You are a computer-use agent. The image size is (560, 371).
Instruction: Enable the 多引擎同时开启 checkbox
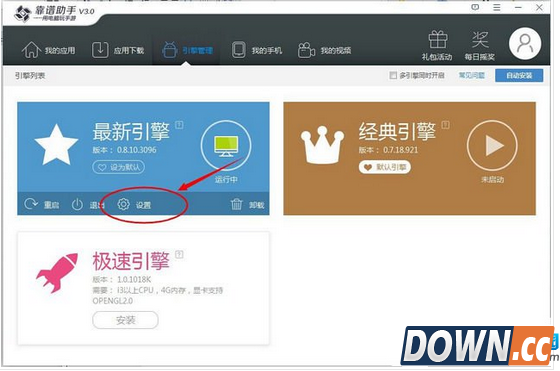[x=393, y=75]
